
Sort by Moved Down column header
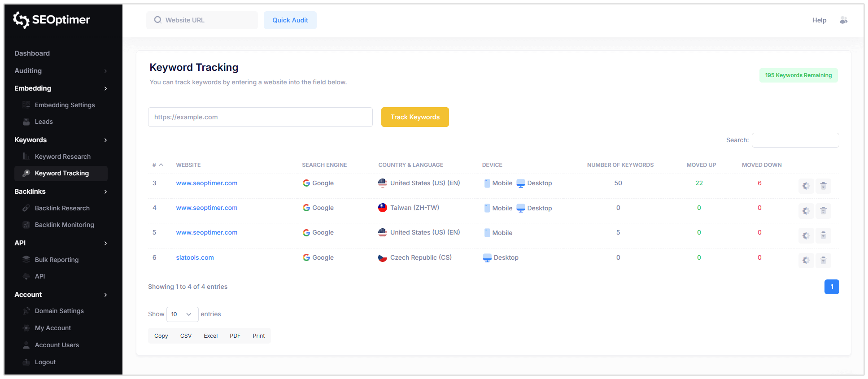click(x=762, y=165)
